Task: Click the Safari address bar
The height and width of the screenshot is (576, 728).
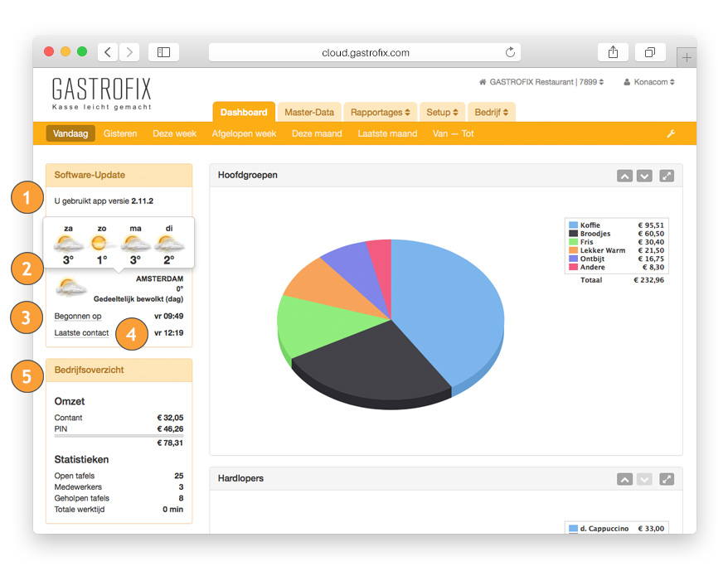Action: point(365,52)
